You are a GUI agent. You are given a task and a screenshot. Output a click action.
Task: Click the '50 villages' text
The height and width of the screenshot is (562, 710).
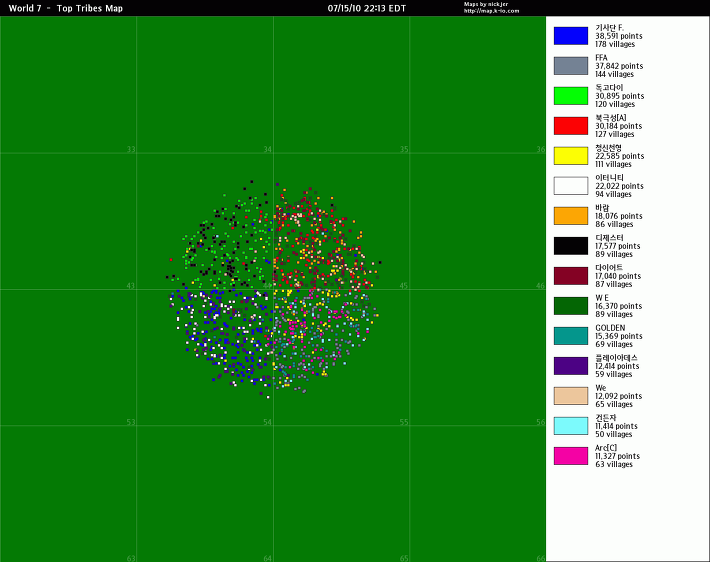coord(614,434)
